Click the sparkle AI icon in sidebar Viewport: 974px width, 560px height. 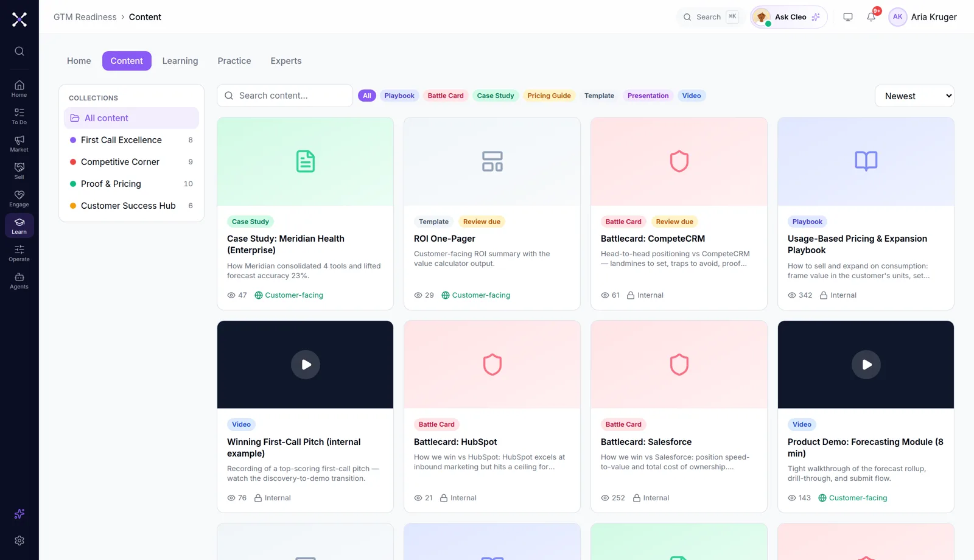click(19, 514)
